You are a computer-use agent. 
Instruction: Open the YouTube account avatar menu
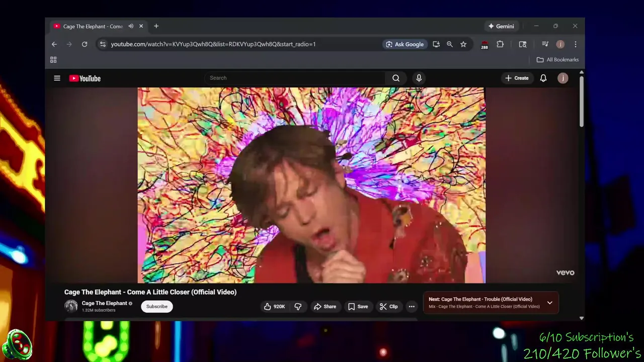[x=563, y=78]
